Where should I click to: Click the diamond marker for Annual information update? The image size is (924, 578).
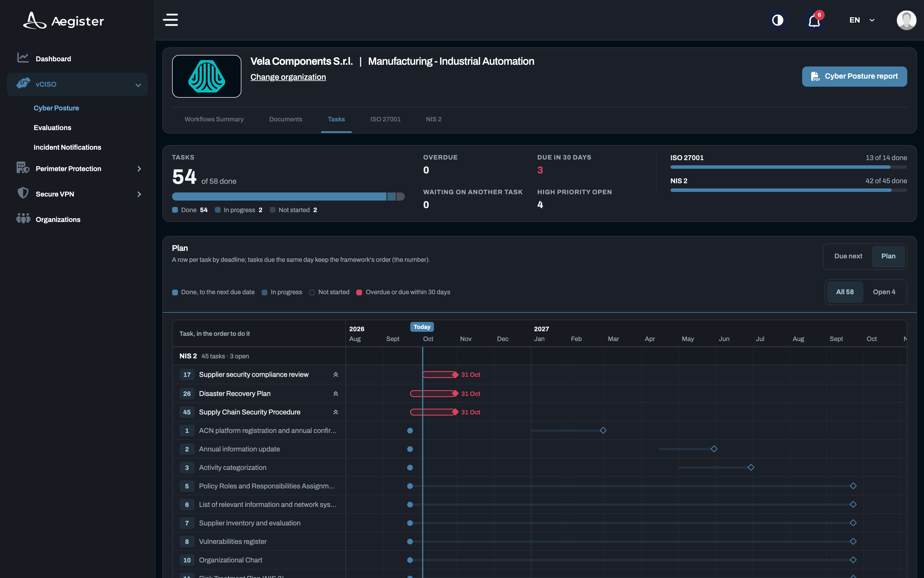pyautogui.click(x=714, y=449)
